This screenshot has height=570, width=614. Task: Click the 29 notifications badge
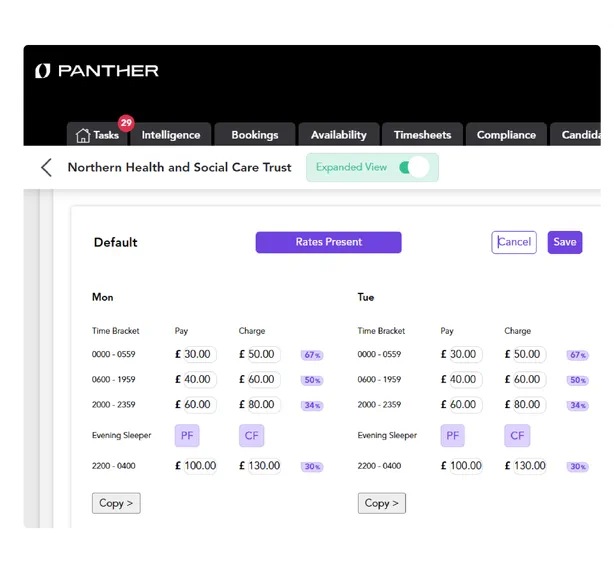126,123
